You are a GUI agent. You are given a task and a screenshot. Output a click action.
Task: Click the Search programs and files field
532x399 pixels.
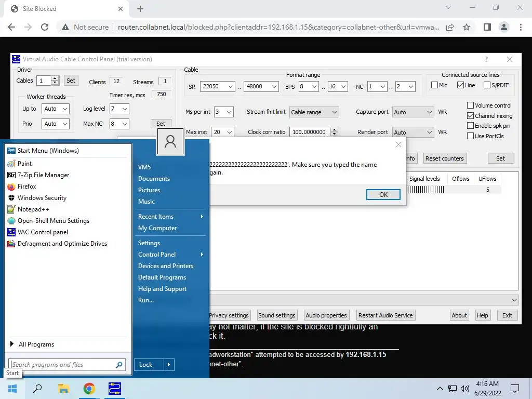point(63,365)
